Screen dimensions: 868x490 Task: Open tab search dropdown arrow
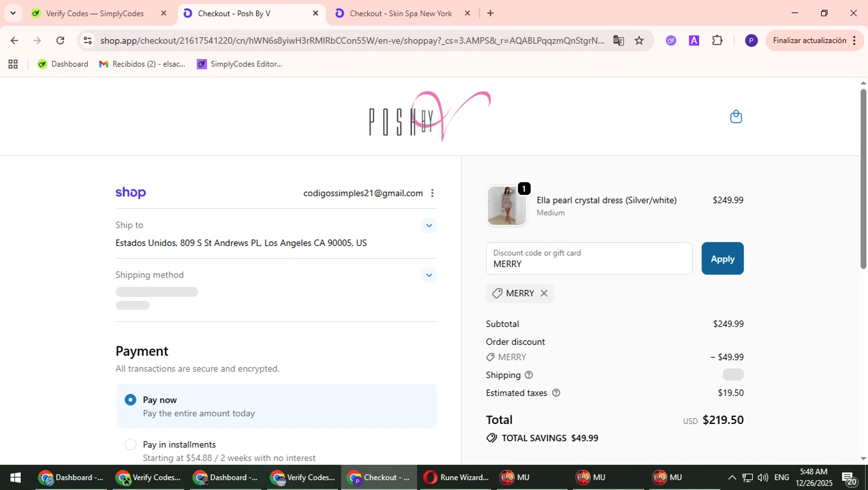(13, 13)
